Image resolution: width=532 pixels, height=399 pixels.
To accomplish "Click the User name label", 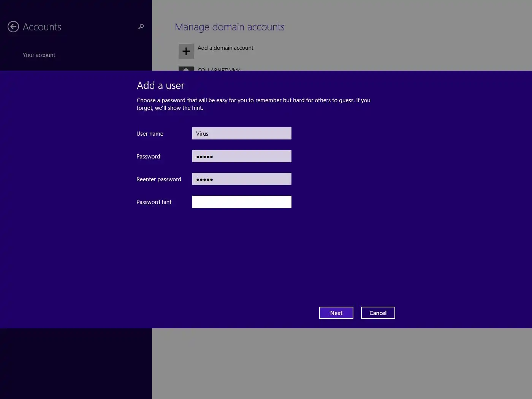I will click(x=150, y=134).
